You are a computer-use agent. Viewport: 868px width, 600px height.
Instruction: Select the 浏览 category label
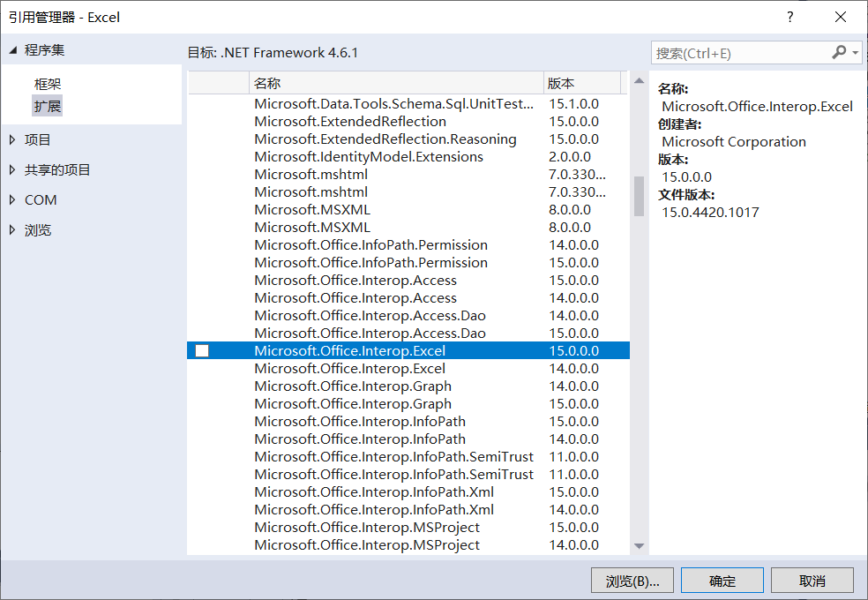[38, 230]
